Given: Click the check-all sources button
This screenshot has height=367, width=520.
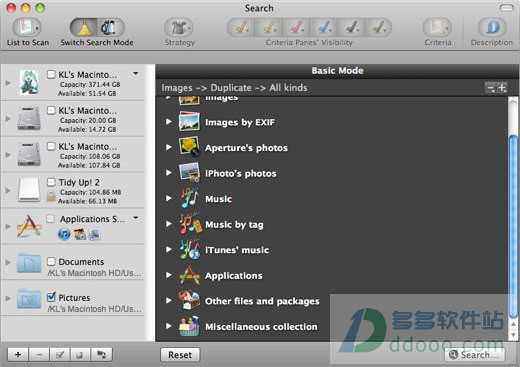Looking at the screenshot, I should click(60, 354).
